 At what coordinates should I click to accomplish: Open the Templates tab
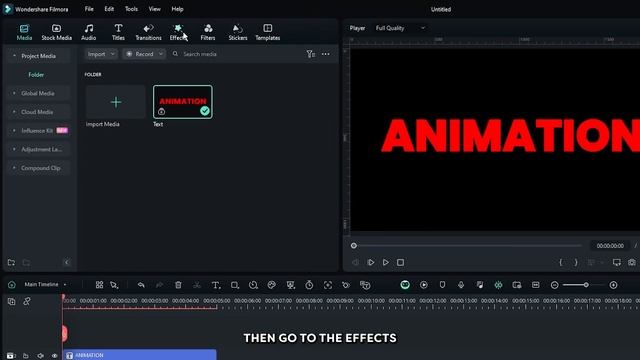point(268,32)
